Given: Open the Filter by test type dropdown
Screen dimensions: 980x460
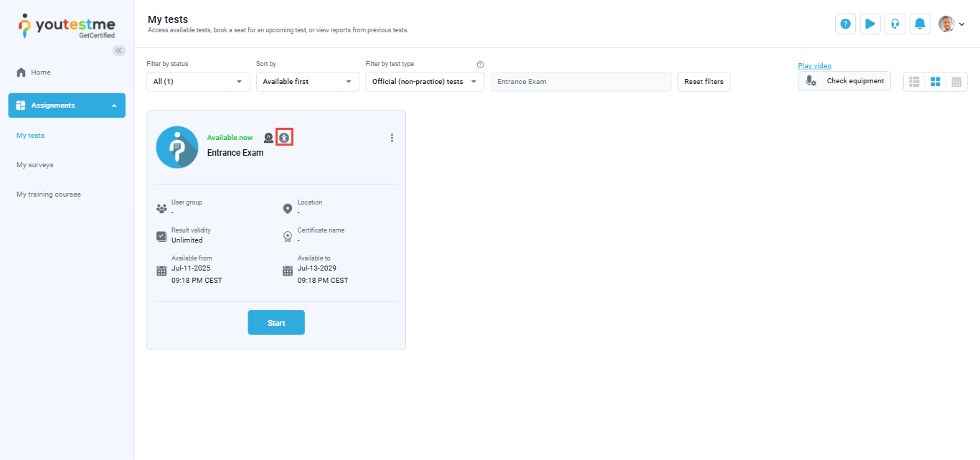Looking at the screenshot, I should pyautogui.click(x=425, y=82).
